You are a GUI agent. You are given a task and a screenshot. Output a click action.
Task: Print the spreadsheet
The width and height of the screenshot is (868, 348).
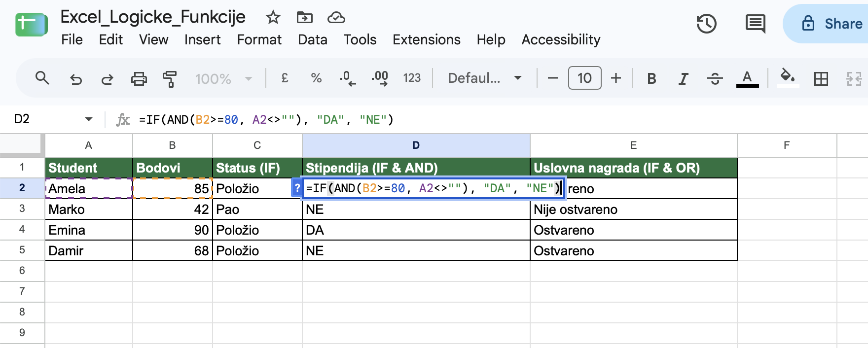139,78
